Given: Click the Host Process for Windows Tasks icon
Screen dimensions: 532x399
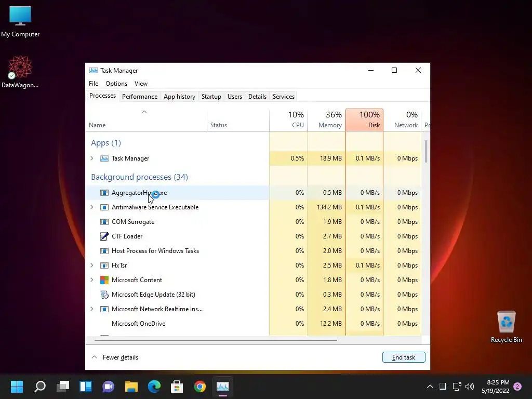Looking at the screenshot, I should 104,251.
